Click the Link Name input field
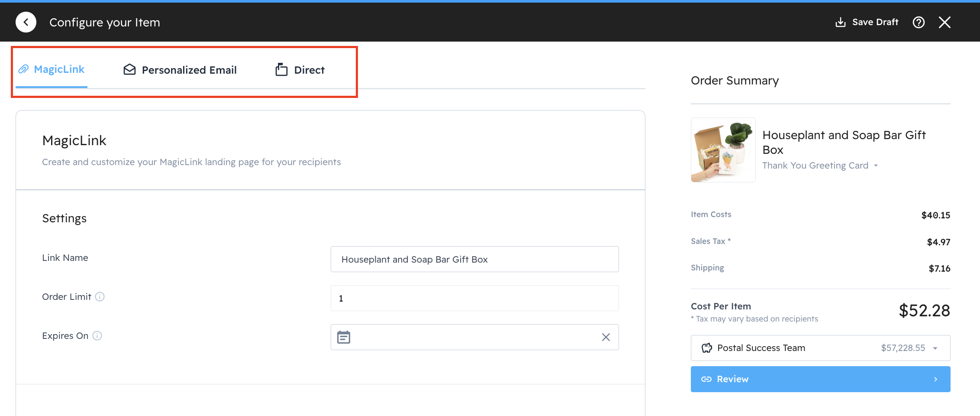This screenshot has height=416, width=980. [x=474, y=259]
